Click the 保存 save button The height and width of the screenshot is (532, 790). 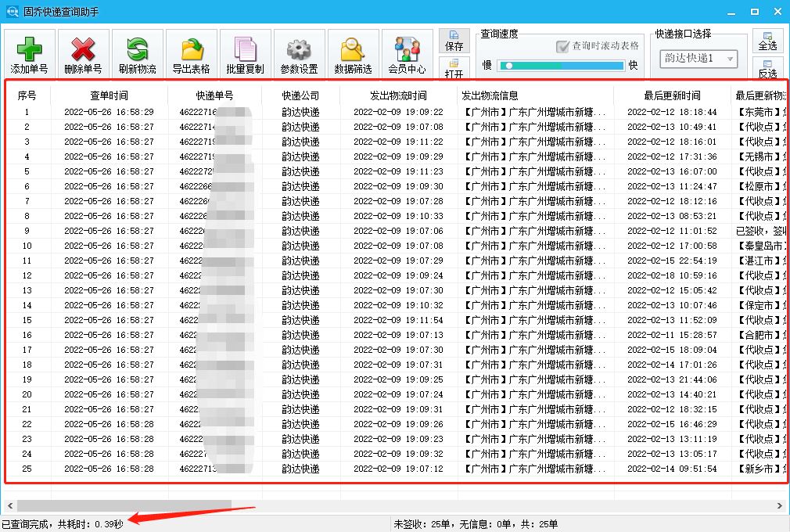click(x=454, y=41)
